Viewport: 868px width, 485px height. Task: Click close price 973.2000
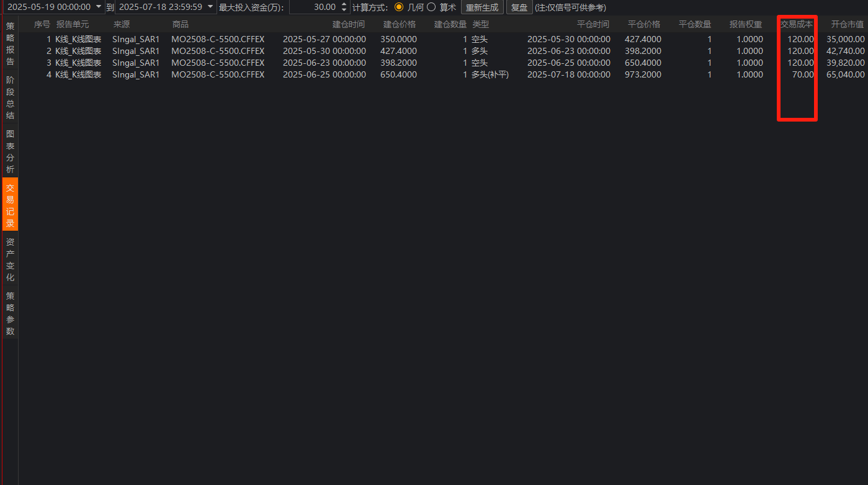tap(643, 74)
